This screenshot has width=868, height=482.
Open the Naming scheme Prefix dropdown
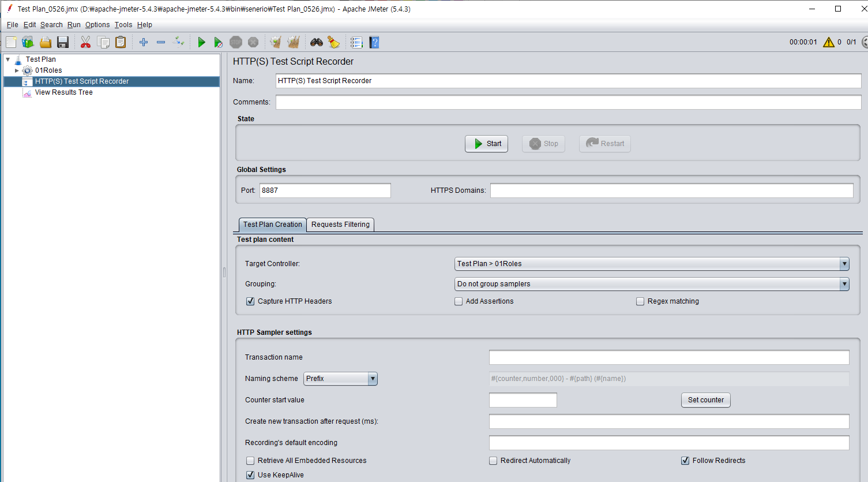click(340, 379)
